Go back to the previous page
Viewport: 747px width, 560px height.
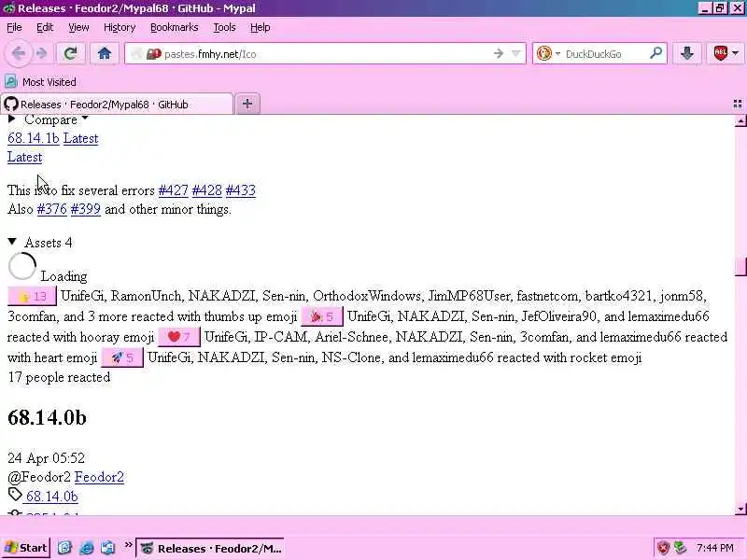click(18, 53)
